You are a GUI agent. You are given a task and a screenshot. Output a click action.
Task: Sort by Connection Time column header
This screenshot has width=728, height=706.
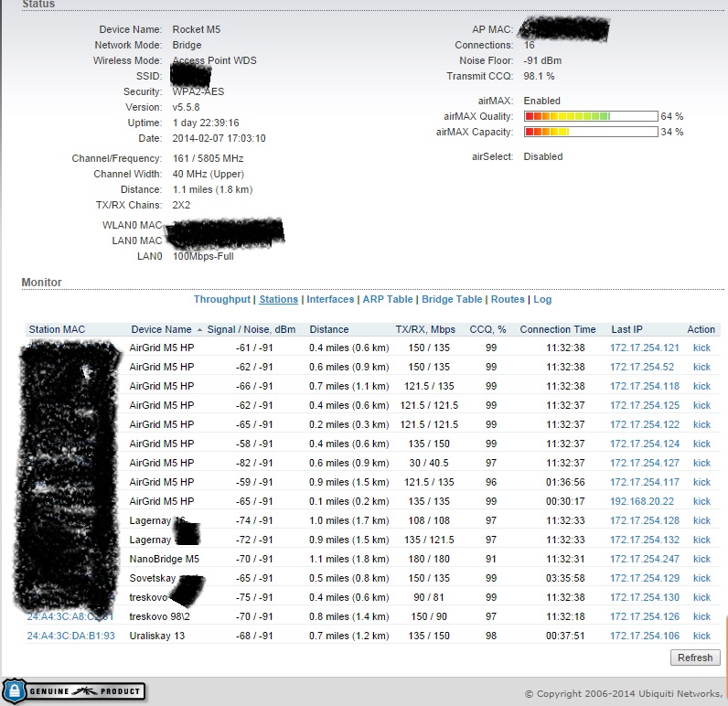point(558,329)
